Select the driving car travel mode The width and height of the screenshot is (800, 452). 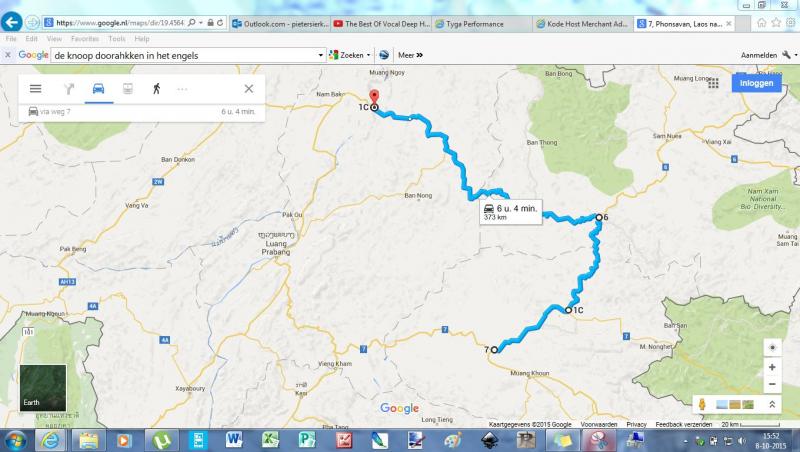[98, 89]
